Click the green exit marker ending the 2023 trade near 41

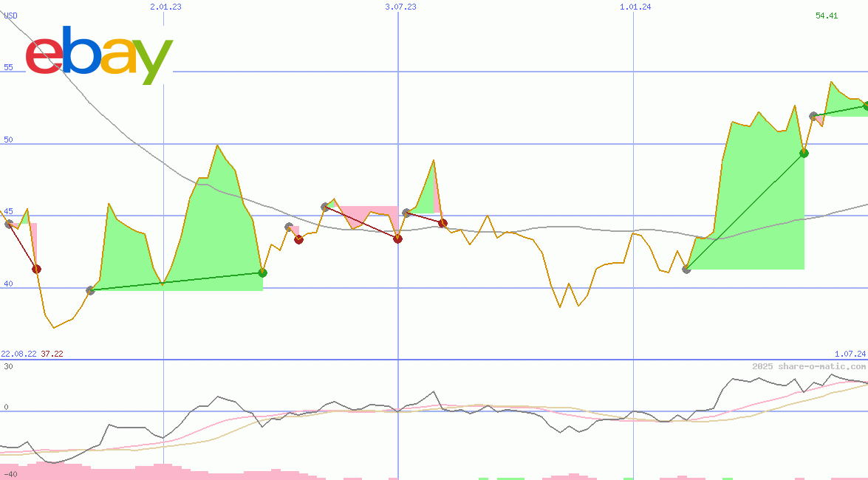click(x=263, y=272)
